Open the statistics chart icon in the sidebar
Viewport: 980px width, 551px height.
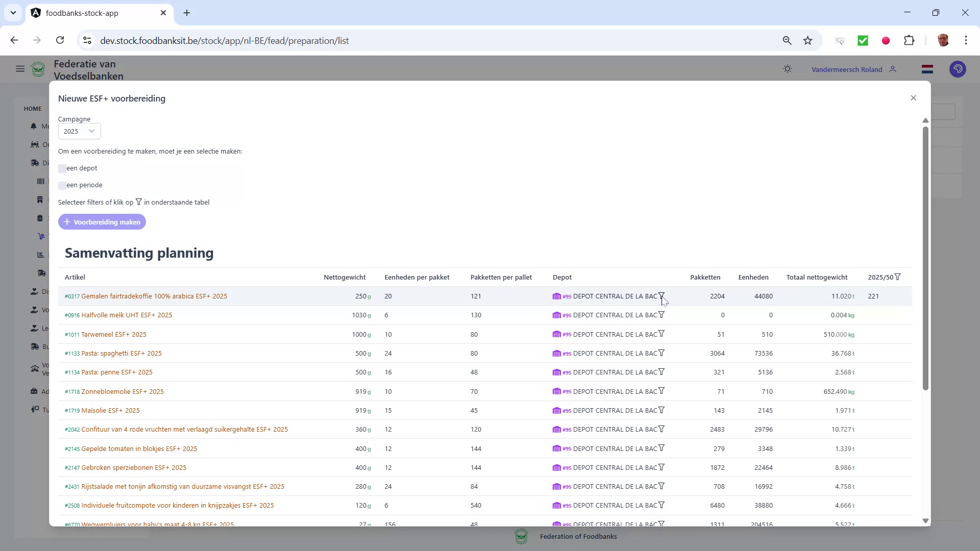click(40, 255)
